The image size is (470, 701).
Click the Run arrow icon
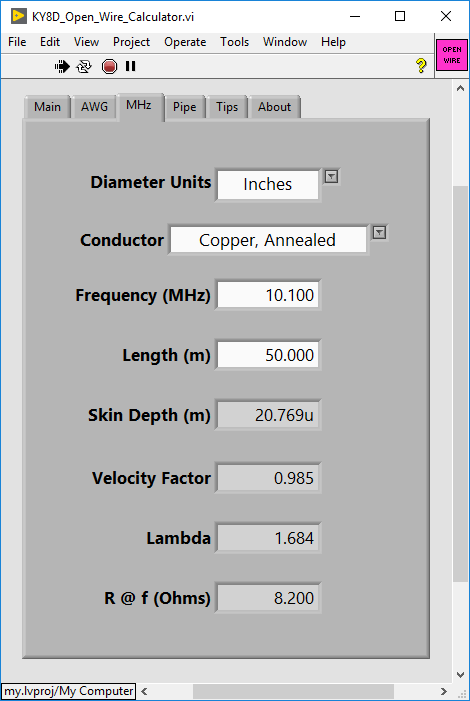click(x=62, y=67)
